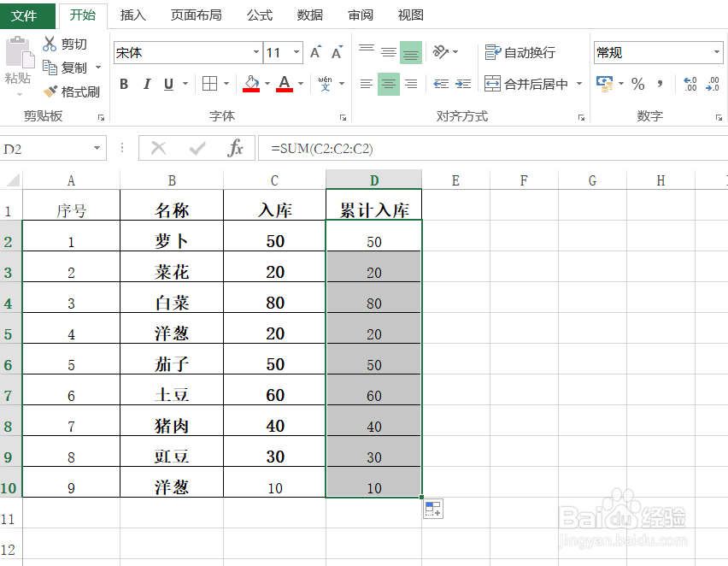Click the text orientation icon

click(441, 51)
